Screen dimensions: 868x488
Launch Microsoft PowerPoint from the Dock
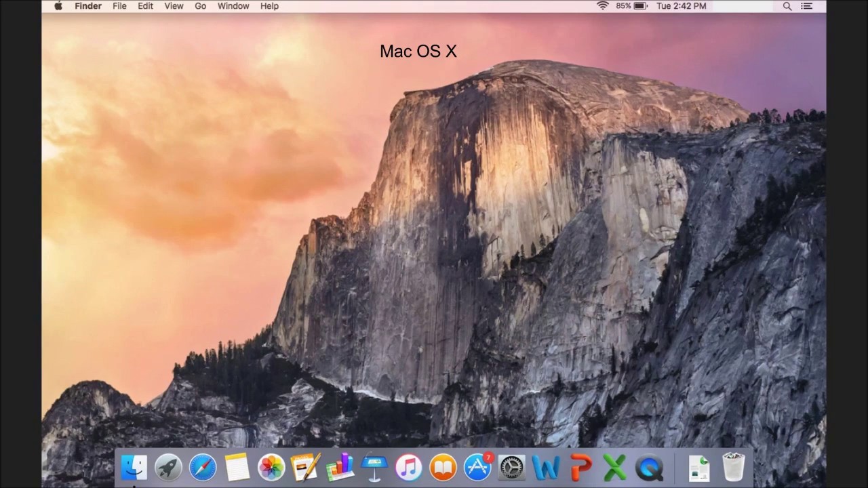581,468
